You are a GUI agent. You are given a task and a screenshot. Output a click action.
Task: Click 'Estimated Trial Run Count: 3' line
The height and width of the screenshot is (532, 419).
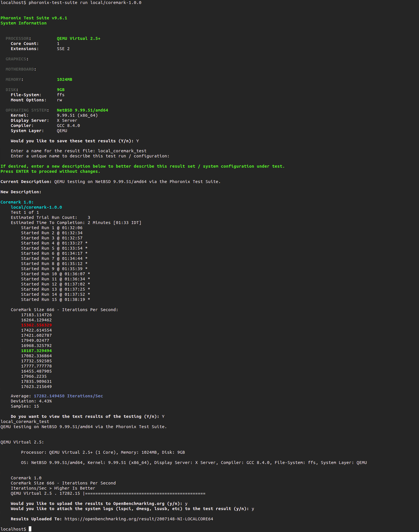[50, 217]
